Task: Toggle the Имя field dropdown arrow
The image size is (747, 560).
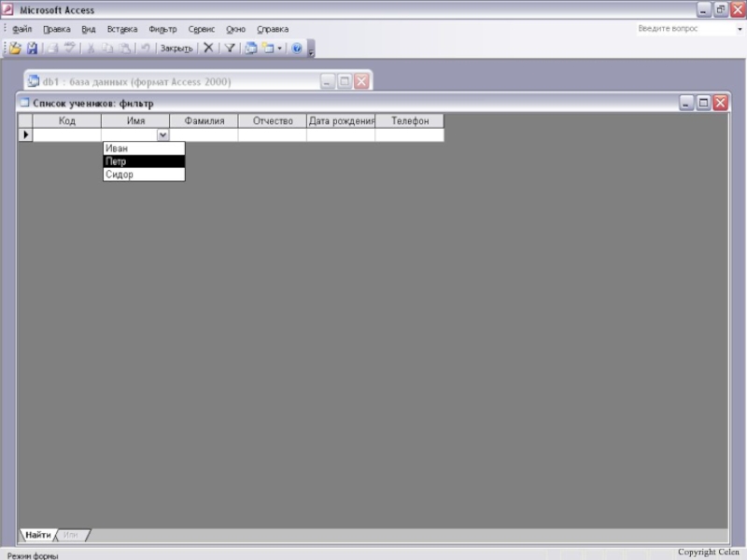Action: [x=162, y=134]
